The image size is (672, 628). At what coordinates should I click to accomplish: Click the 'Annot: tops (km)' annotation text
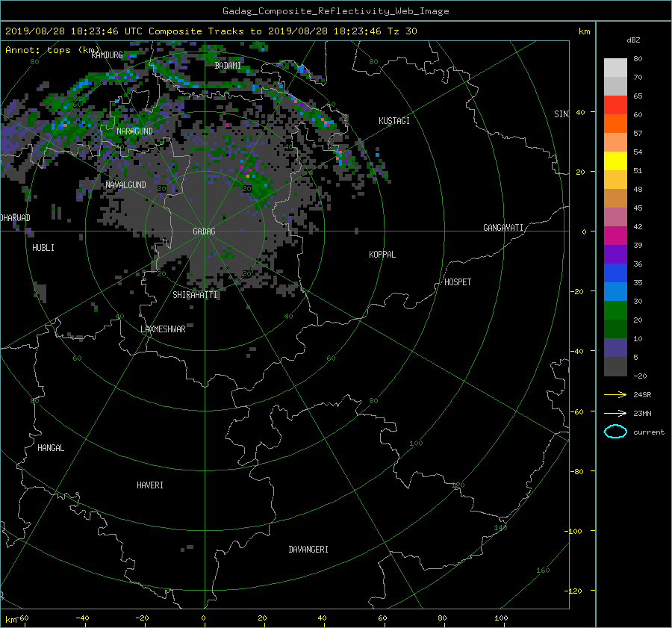coord(53,50)
